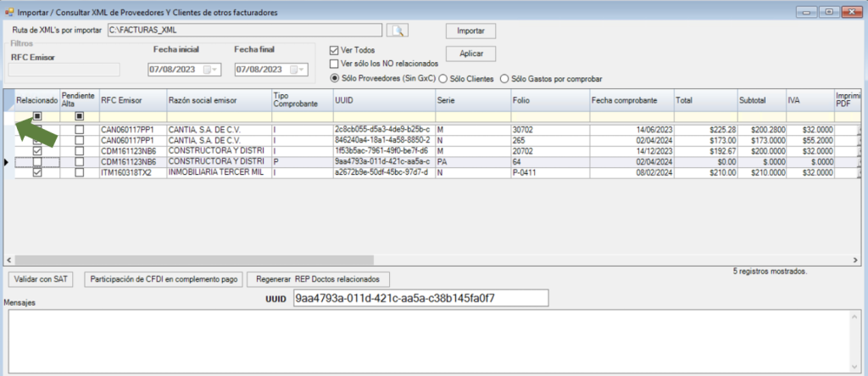Toggle the Pendiente Alta filter-row checkbox

(80, 116)
